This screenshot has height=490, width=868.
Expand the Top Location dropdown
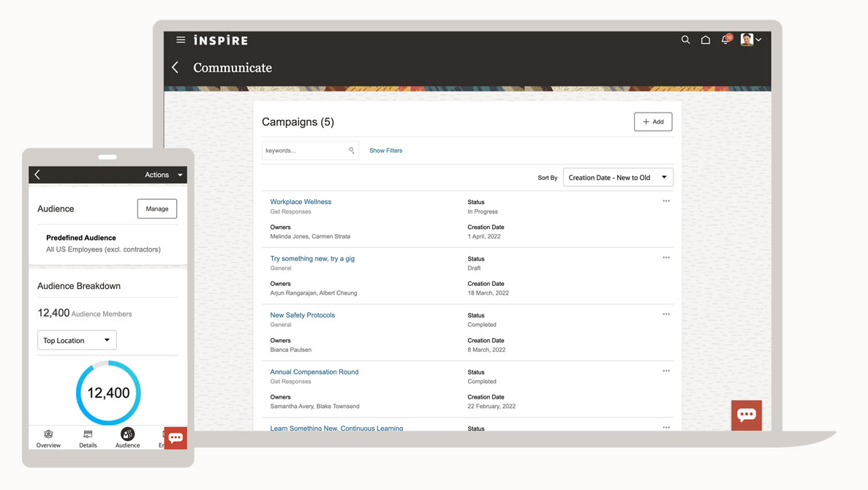(77, 340)
